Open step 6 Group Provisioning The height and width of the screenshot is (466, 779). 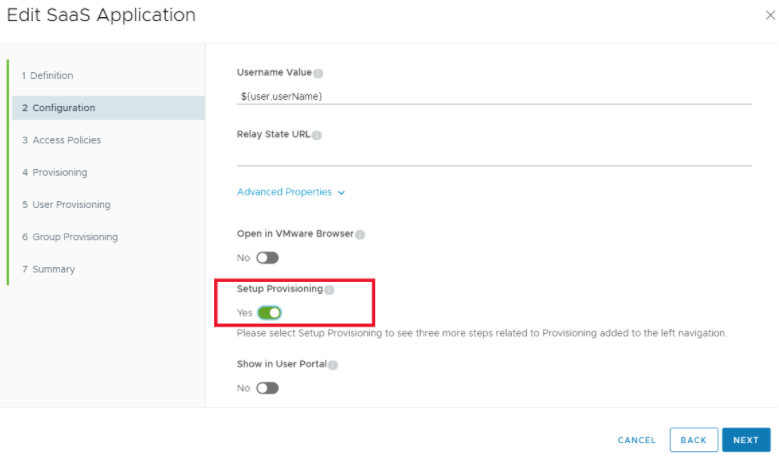(69, 237)
